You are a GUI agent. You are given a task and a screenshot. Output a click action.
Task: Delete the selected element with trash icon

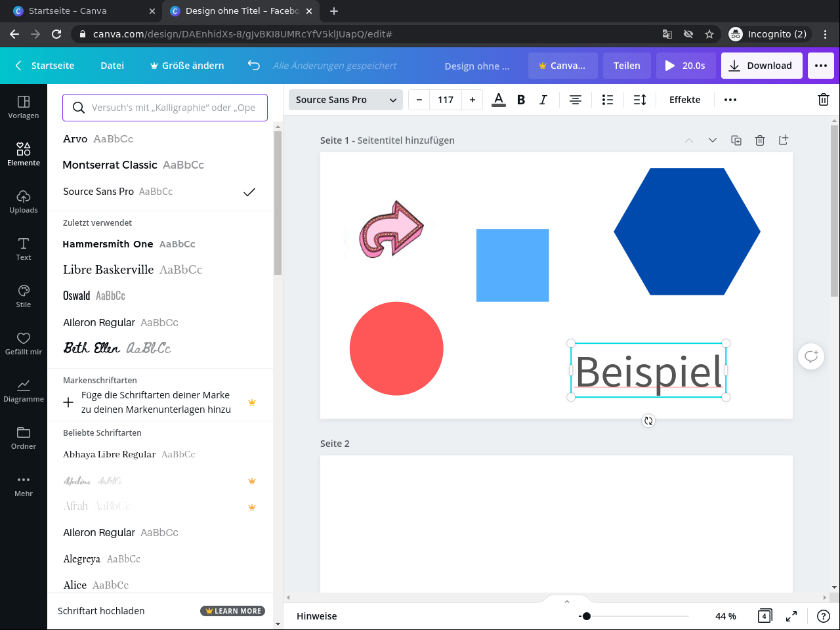pos(824,100)
